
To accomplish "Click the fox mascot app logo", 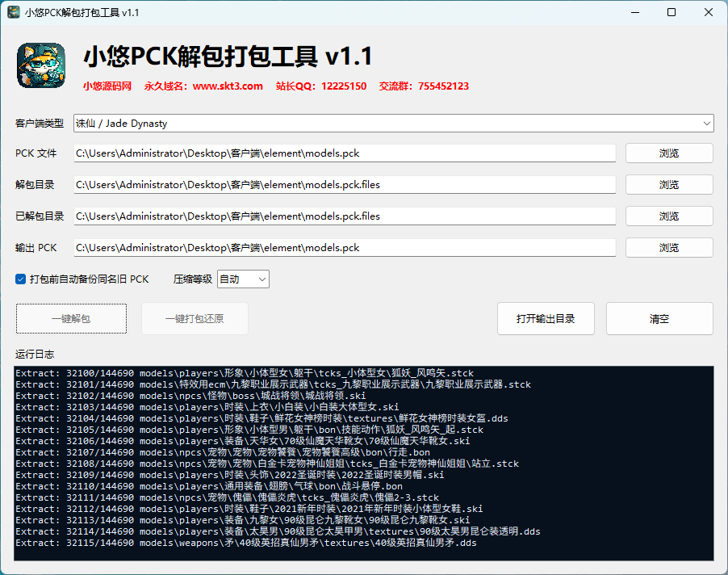I will [41, 65].
